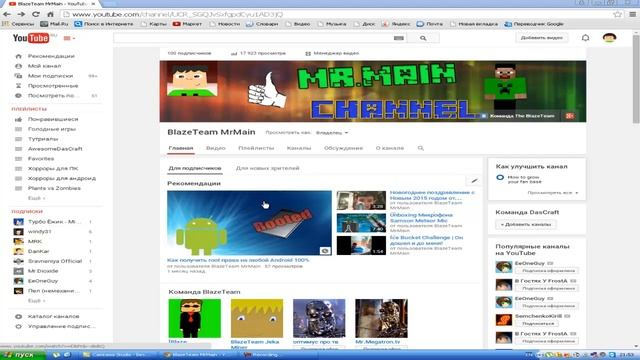Click the watch later icon on featured thumbnail
640x360 pixels.
(x=325, y=251)
